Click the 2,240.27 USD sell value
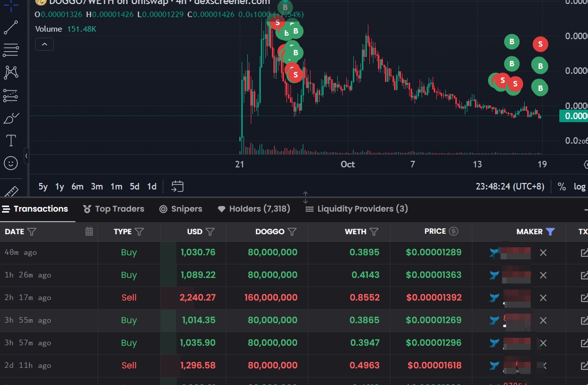This screenshot has height=385, width=588. 198,297
